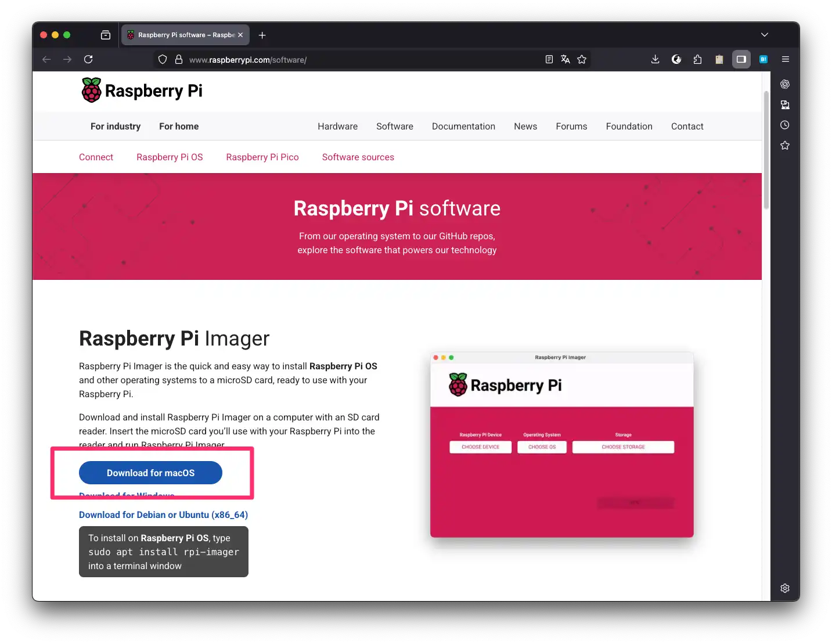Click Download for Debian or Ubuntu link
832x644 pixels.
163,515
